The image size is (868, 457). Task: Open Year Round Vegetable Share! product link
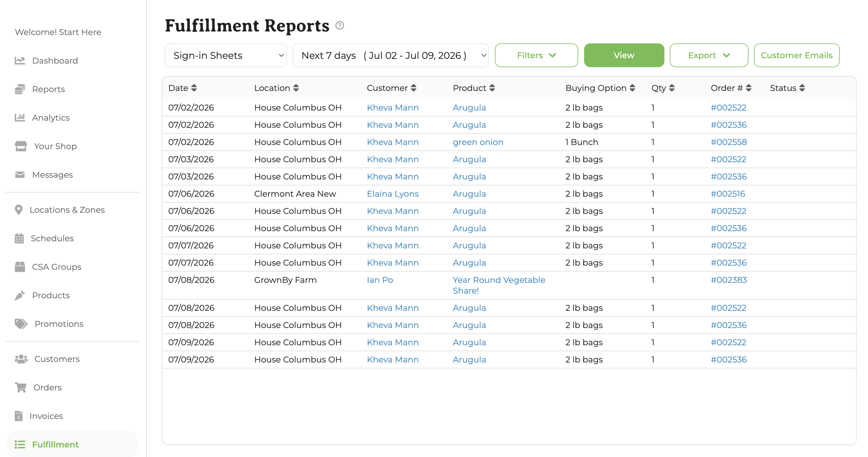click(499, 285)
